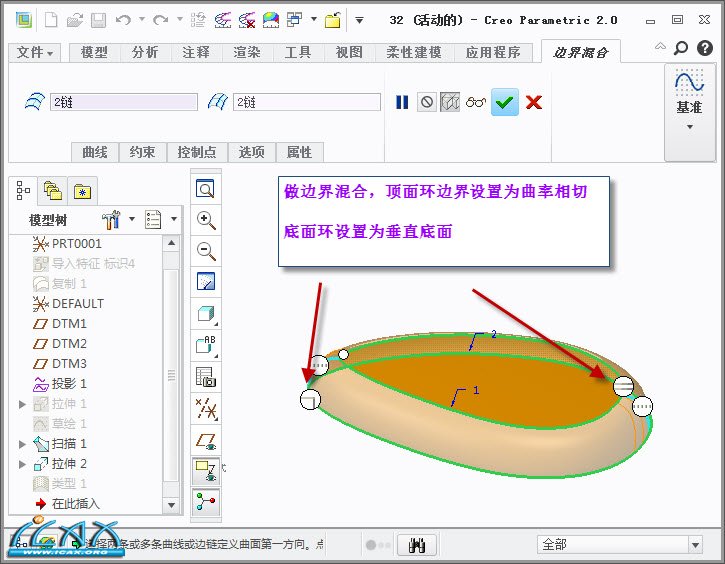Pause the boundary blend feature
The image size is (725, 564).
[x=402, y=102]
